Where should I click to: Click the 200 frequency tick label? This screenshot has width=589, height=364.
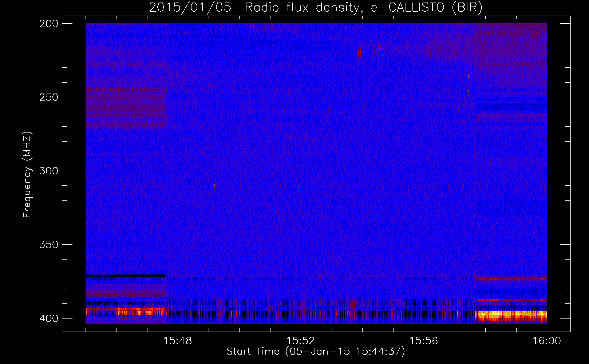pyautogui.click(x=48, y=24)
